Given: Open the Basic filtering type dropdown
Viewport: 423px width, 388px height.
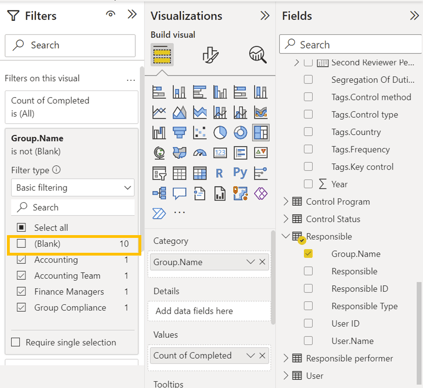Looking at the screenshot, I should pyautogui.click(x=73, y=188).
